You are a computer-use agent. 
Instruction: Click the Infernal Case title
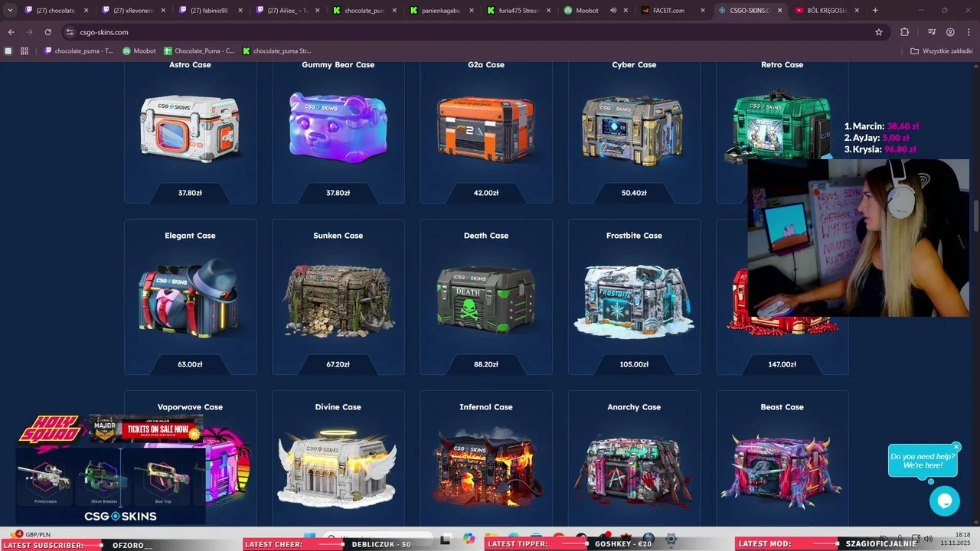pyautogui.click(x=486, y=407)
